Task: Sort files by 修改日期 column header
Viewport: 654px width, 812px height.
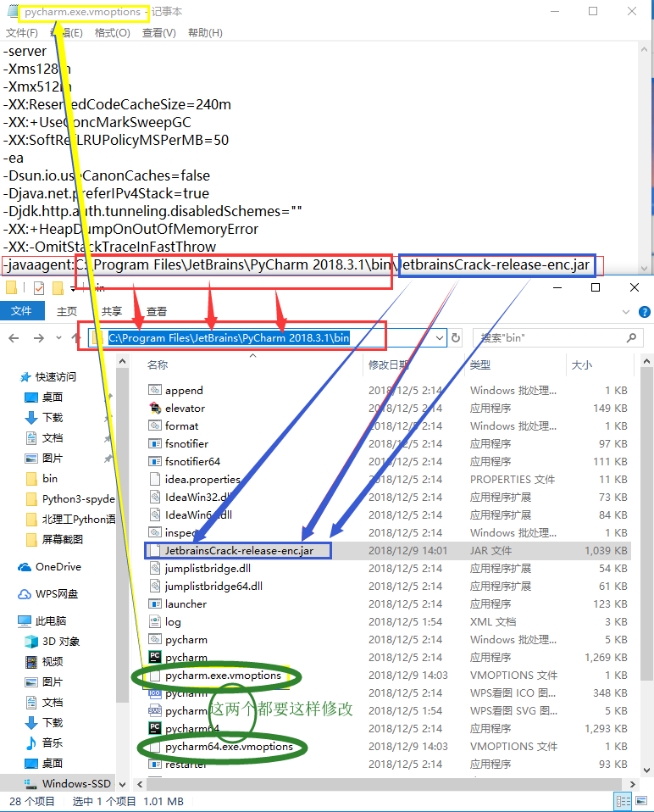Action: pos(389,365)
